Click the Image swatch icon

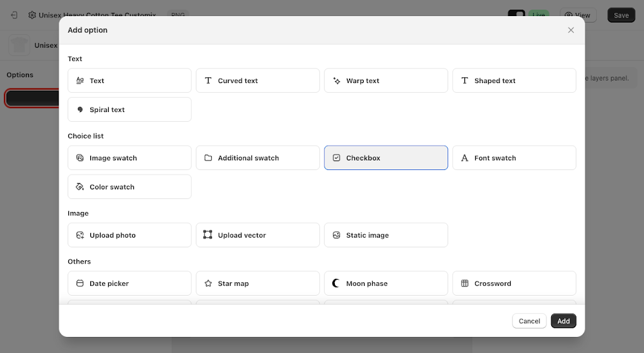point(80,158)
